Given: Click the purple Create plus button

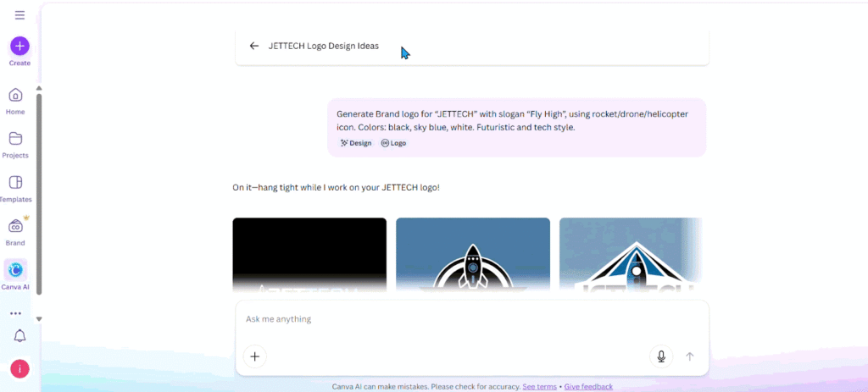Looking at the screenshot, I should (19, 46).
